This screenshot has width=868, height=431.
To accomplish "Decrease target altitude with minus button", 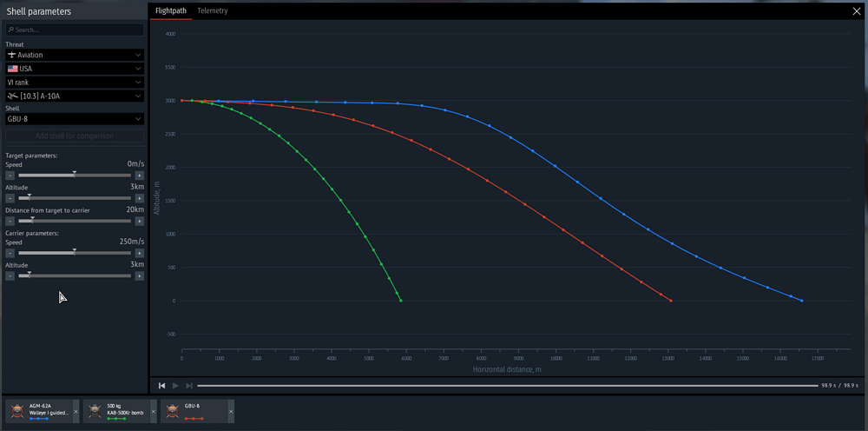I will (x=10, y=198).
